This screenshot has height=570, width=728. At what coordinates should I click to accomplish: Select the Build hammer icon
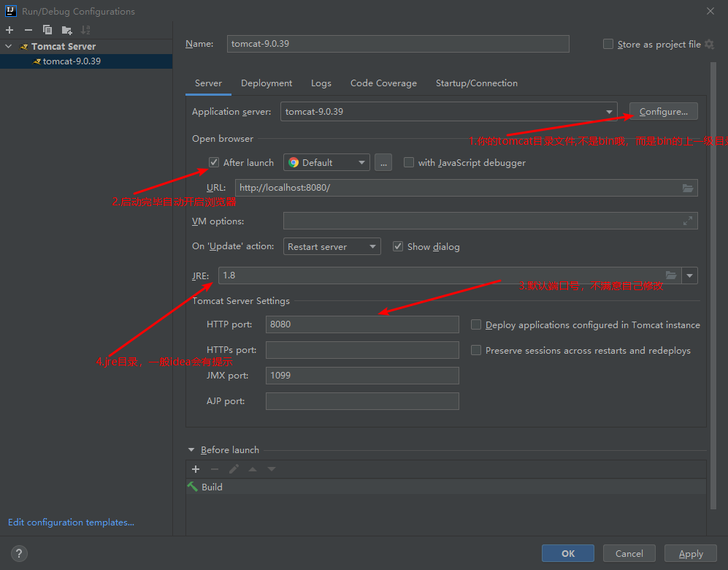[192, 487]
